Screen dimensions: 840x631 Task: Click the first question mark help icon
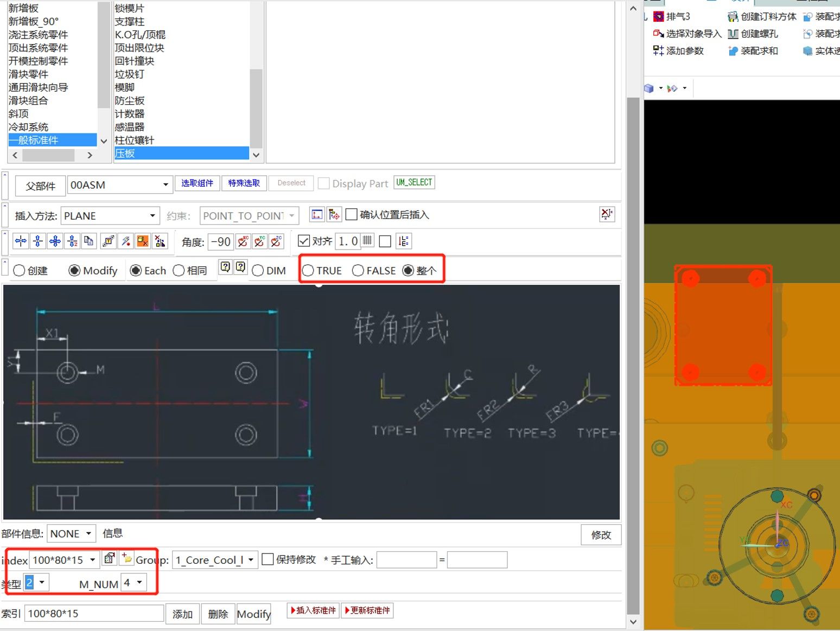point(226,266)
